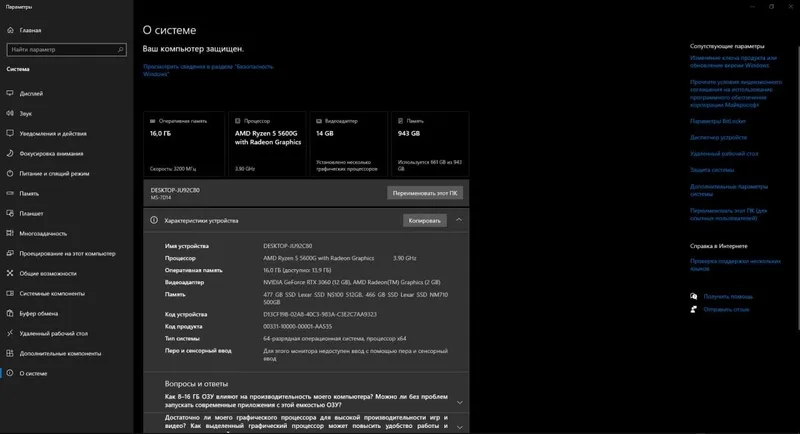Click the Код устройства value starting D13CF19B
Screen dimensions: 800x434
320,314
